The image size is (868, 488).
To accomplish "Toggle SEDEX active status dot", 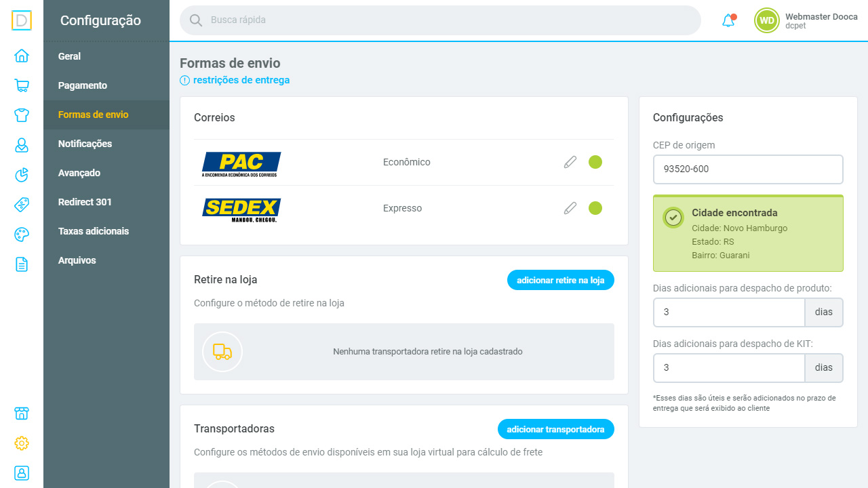I will pos(595,208).
